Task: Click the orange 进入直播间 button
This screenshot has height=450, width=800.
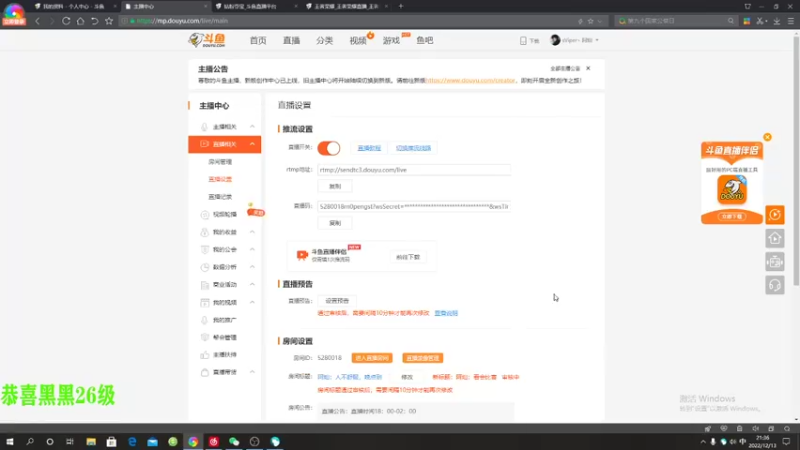Action: click(371, 358)
